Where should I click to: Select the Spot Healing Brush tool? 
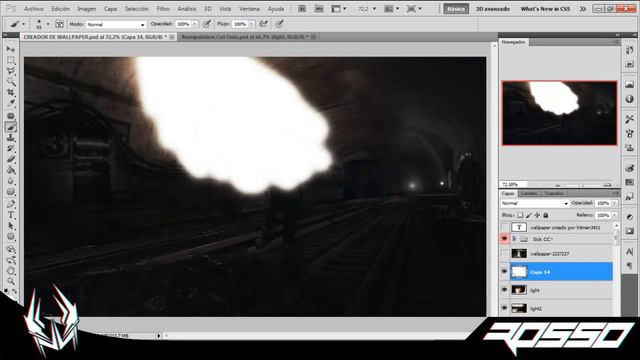point(11,116)
